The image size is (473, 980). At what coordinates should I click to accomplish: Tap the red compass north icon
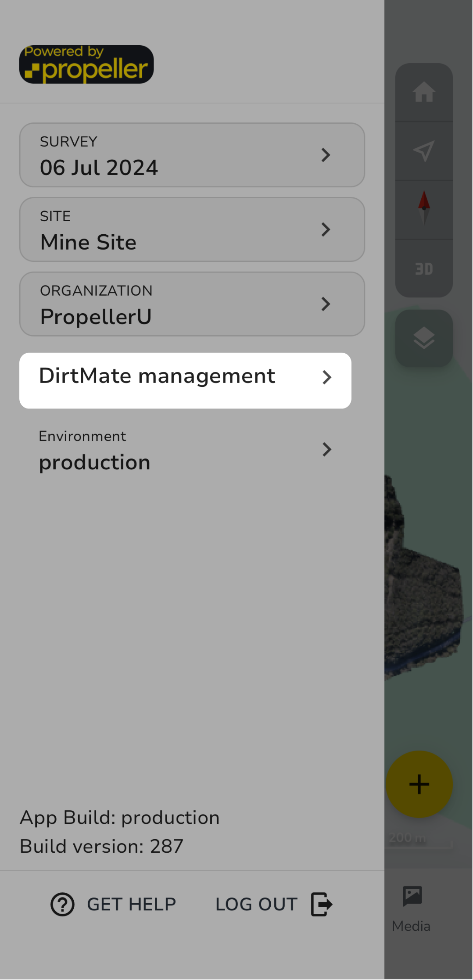coord(424,208)
